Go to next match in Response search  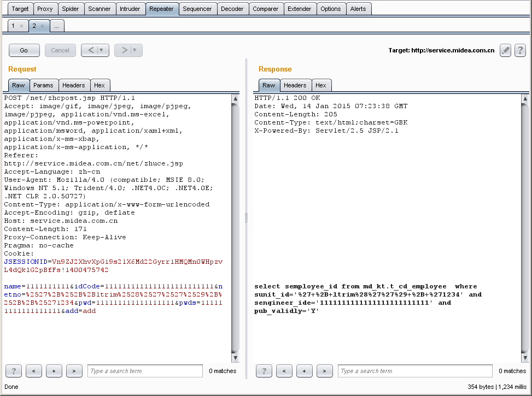tap(324, 371)
